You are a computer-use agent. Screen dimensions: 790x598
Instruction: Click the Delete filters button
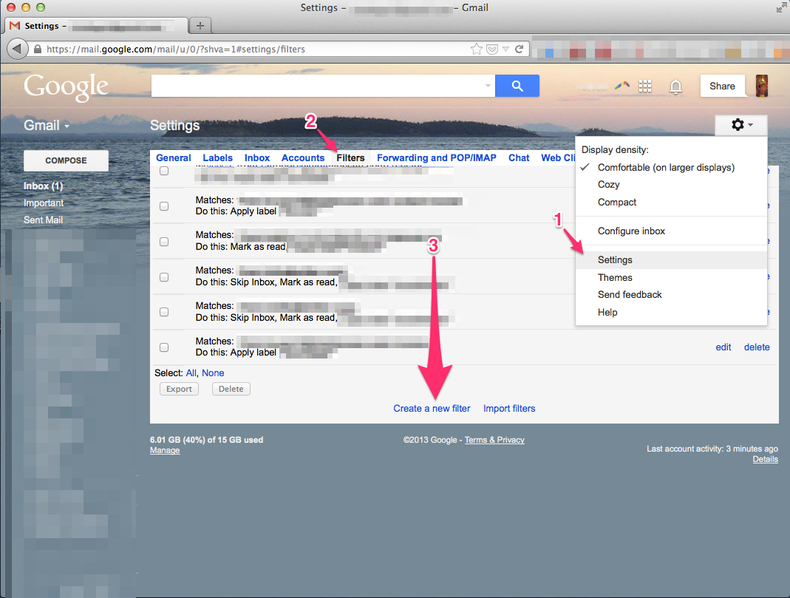(231, 389)
